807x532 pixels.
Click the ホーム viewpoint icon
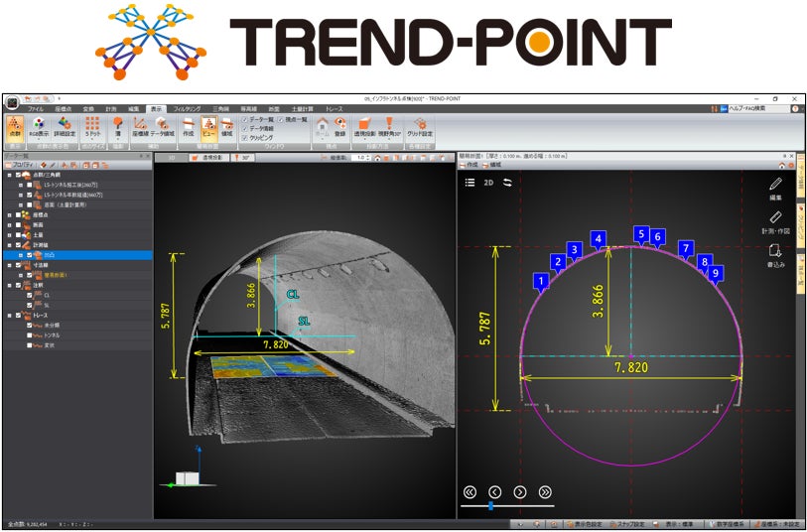coord(323,127)
